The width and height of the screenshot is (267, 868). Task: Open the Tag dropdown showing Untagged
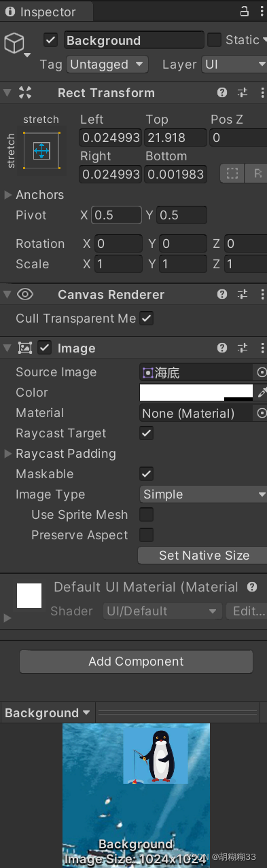(x=107, y=65)
